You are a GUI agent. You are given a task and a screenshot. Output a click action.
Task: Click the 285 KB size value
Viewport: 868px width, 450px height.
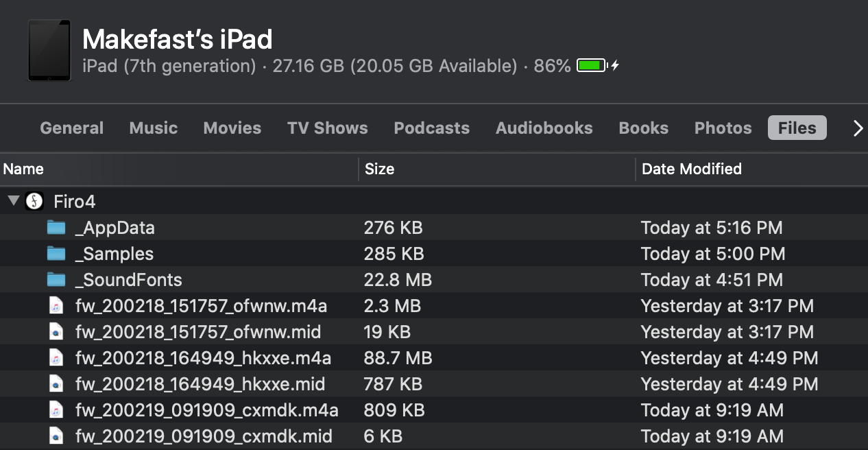coord(394,254)
